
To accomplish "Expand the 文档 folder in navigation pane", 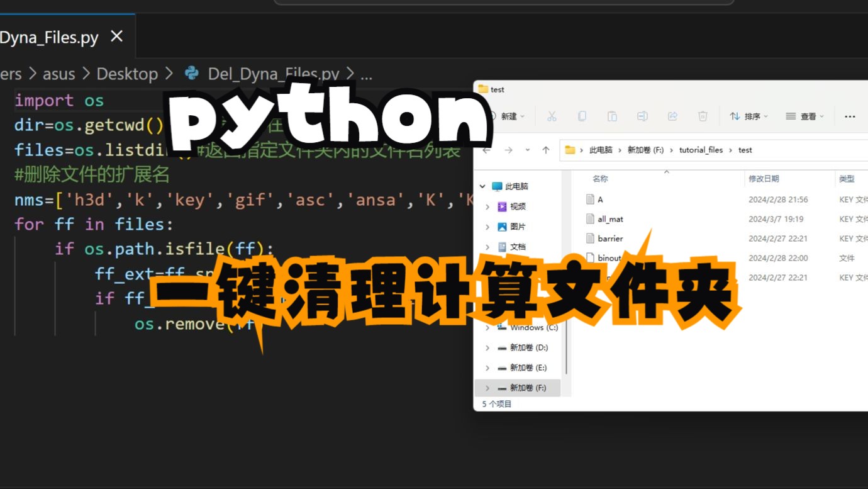I will click(x=487, y=247).
